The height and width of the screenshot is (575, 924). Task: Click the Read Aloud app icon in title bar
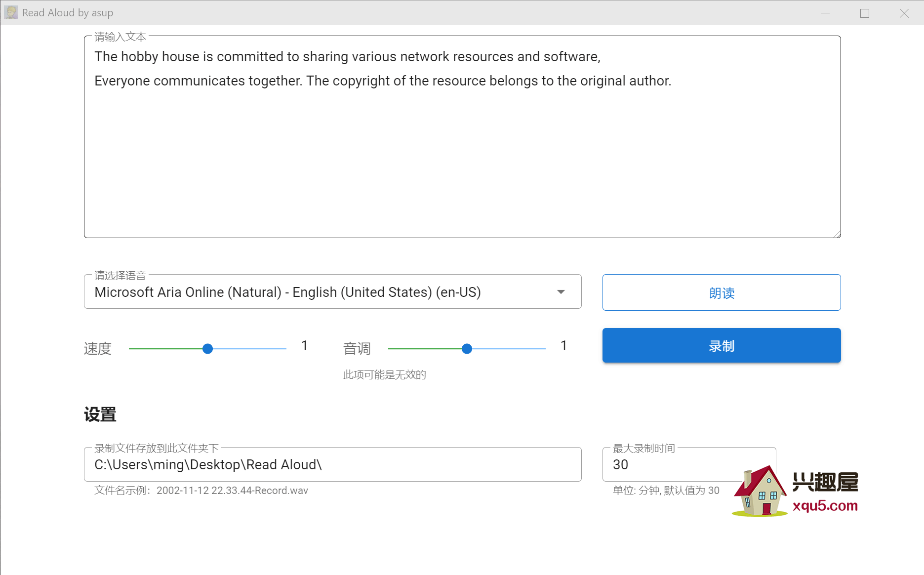11,12
